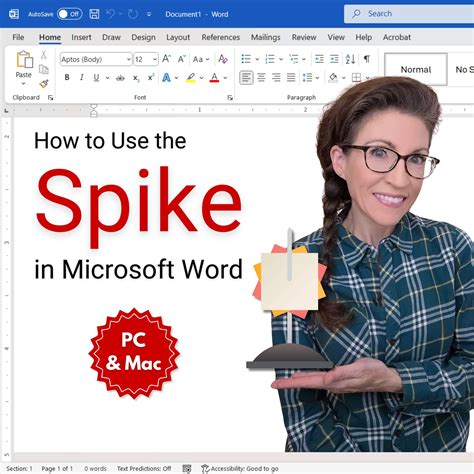Click the Paste clipboard icon
Image resolution: width=474 pixels, height=474 pixels.
(x=24, y=59)
